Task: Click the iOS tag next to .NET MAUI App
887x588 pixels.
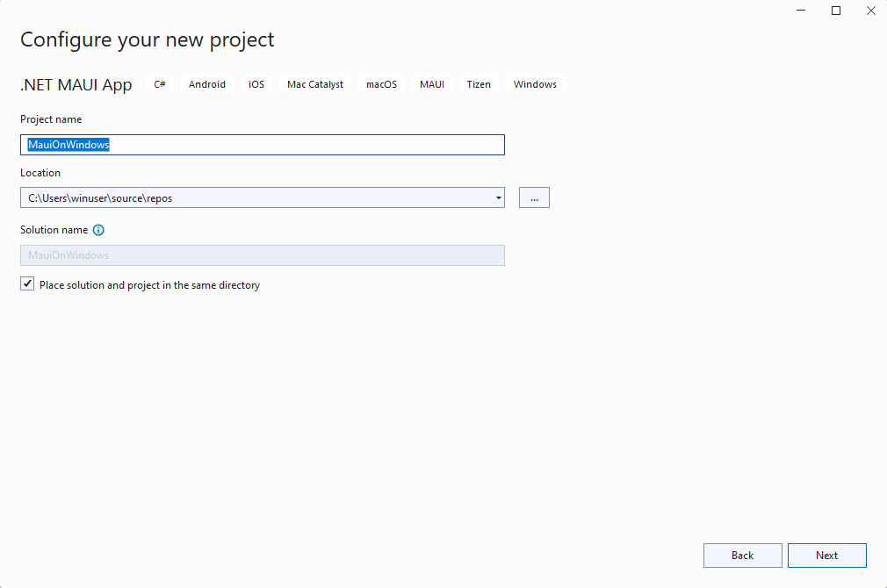Action: (256, 84)
